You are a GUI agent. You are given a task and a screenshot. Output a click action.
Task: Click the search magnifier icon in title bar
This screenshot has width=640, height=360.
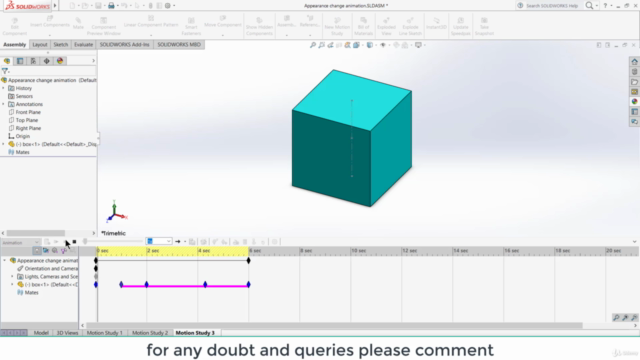[589, 6]
